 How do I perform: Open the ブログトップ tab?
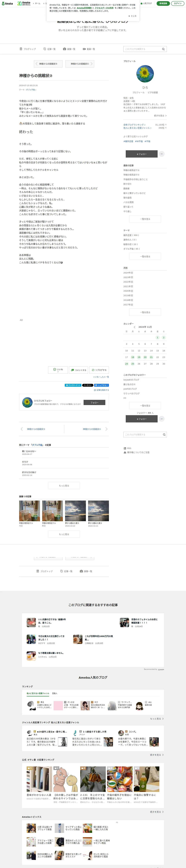(x=28, y=49)
